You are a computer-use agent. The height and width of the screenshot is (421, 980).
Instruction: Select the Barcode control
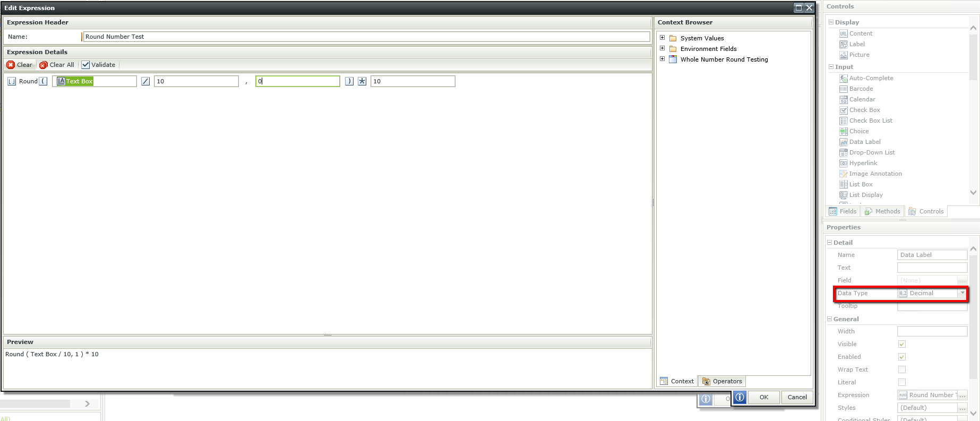tap(856, 89)
